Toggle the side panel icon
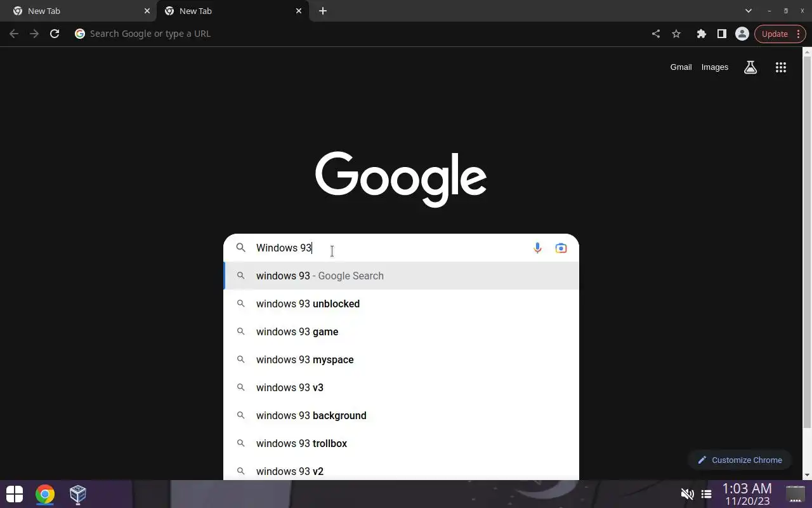 [x=721, y=34]
